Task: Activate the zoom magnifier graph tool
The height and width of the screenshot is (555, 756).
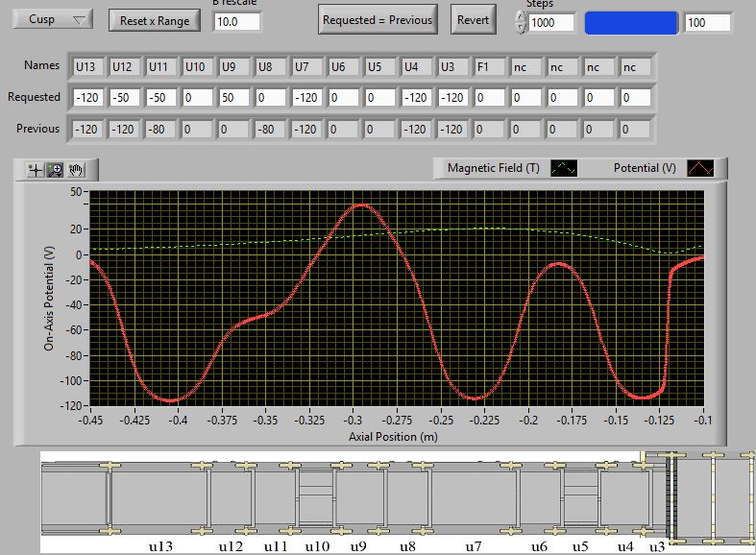Action: click(56, 170)
